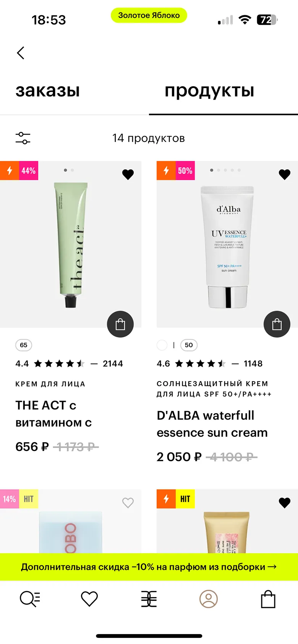Screen dimensions: 298x644
Task: Open search in bottom navigation
Action: click(x=30, y=599)
